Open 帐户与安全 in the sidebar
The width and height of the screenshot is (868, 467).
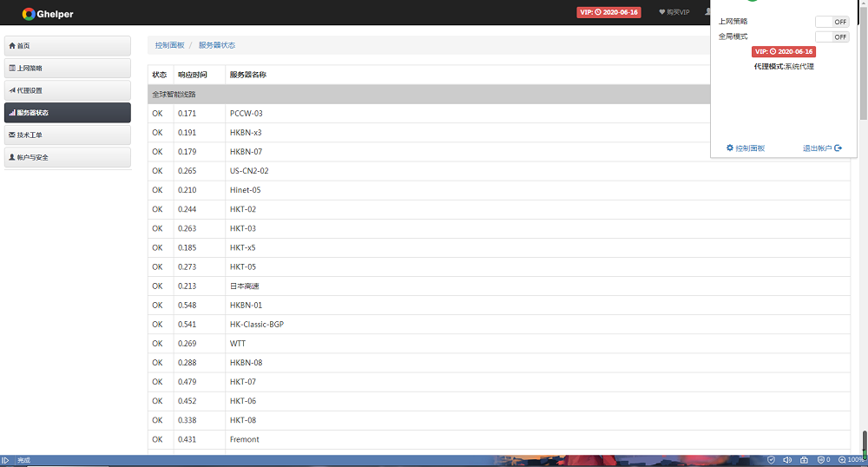68,157
